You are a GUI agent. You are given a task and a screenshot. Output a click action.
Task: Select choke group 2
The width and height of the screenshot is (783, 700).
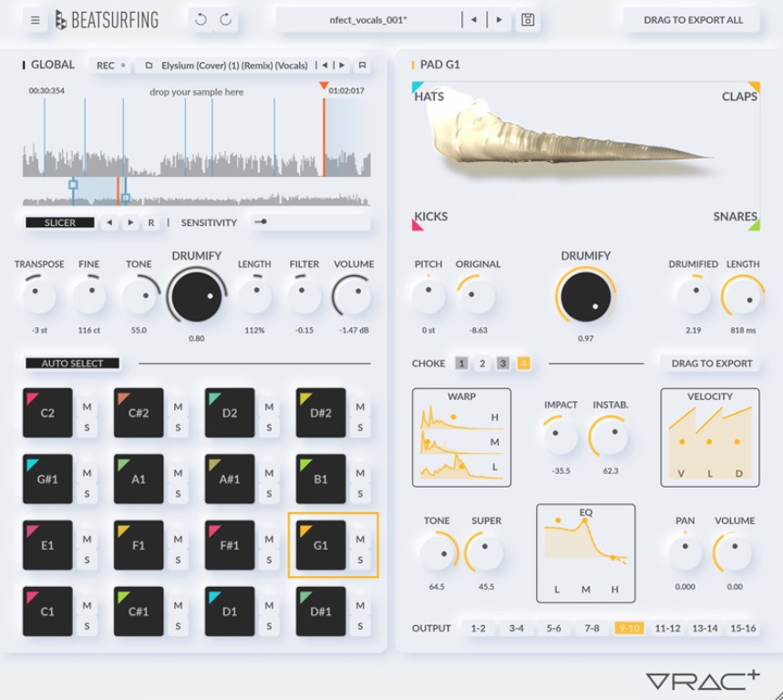(482, 364)
